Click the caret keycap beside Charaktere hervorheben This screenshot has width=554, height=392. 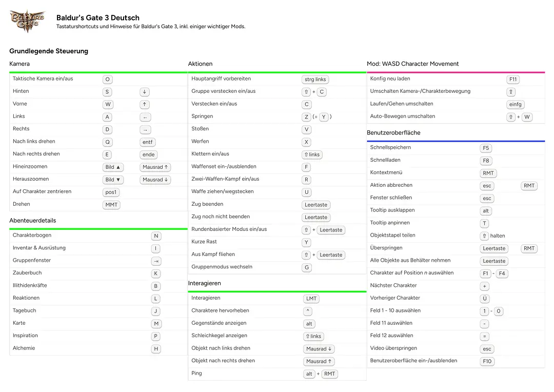tap(307, 311)
